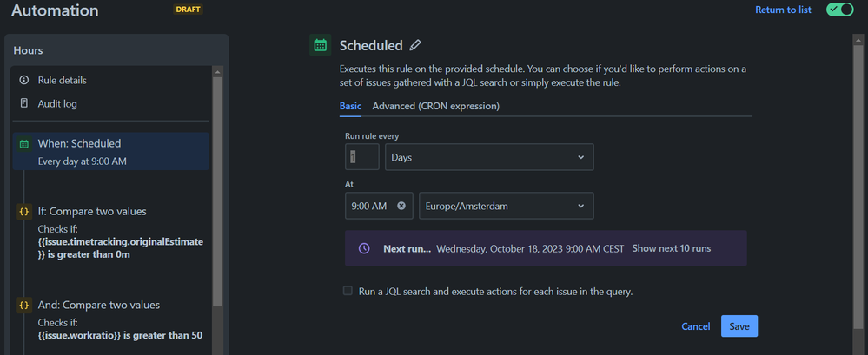Click the braces icon for If condition
868x355 pixels.
(24, 211)
